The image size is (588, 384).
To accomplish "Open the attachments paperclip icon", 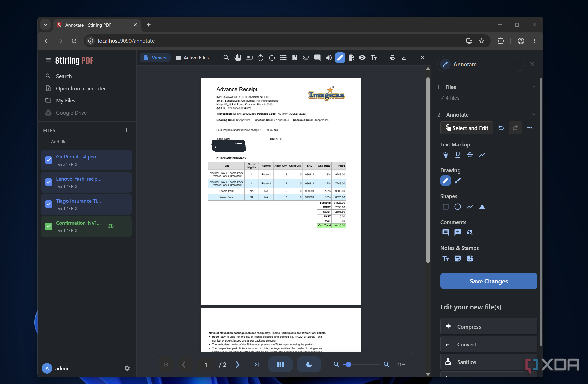I will click(x=306, y=58).
